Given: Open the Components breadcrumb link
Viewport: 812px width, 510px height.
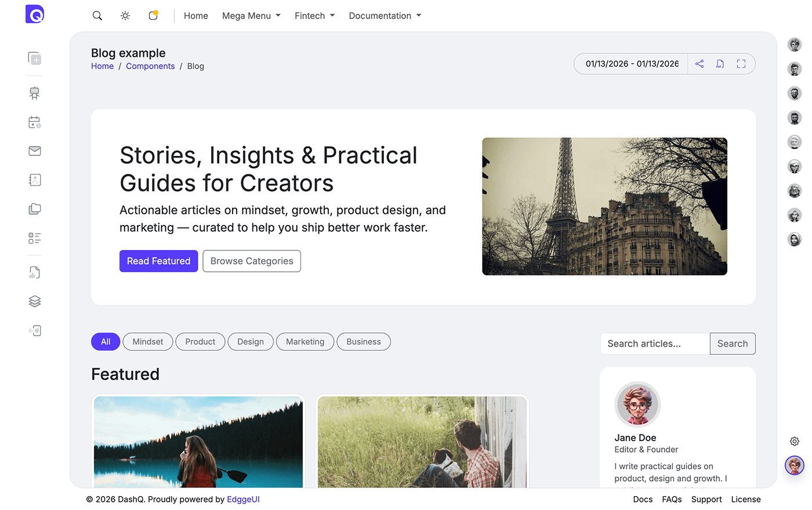Looking at the screenshot, I should (x=150, y=66).
